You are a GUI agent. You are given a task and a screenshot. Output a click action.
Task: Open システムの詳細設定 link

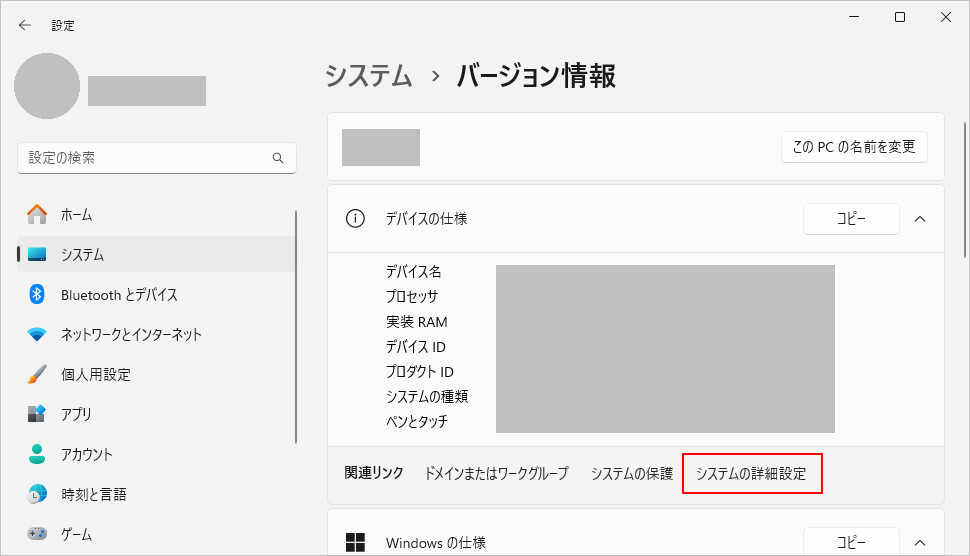[x=751, y=473]
